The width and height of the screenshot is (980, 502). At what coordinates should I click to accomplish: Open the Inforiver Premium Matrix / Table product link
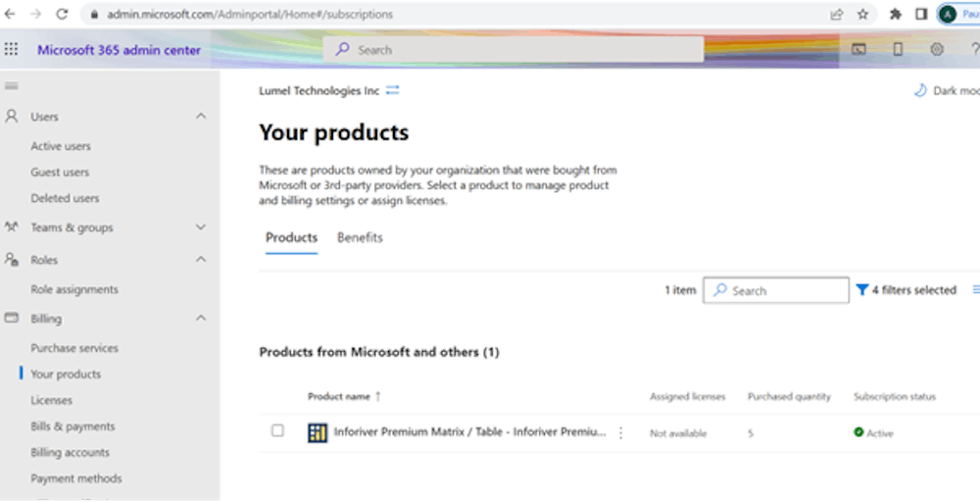[x=469, y=431]
